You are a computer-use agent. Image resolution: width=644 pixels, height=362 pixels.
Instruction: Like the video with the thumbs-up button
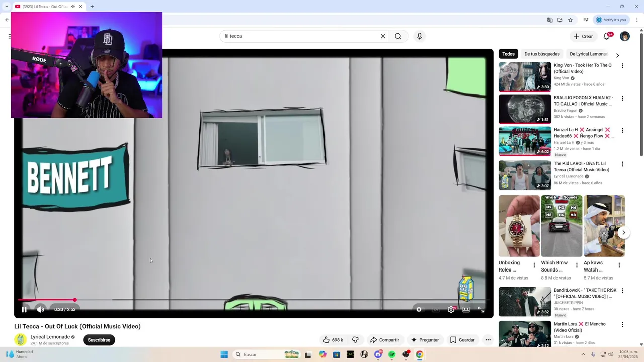click(x=333, y=340)
